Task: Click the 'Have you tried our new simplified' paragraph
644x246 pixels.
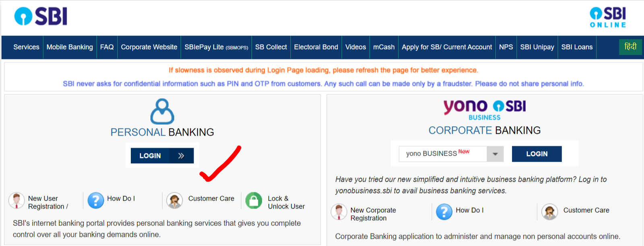Action: coord(471,185)
